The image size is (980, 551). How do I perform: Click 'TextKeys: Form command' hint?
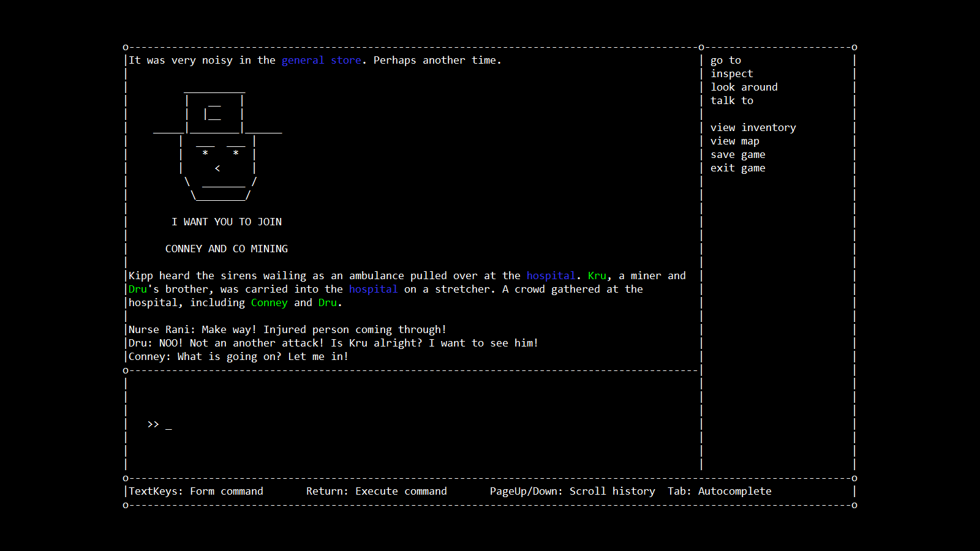click(196, 491)
